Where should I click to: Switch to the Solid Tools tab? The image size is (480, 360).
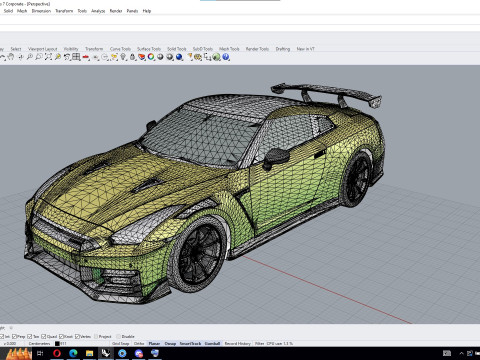[x=177, y=49]
